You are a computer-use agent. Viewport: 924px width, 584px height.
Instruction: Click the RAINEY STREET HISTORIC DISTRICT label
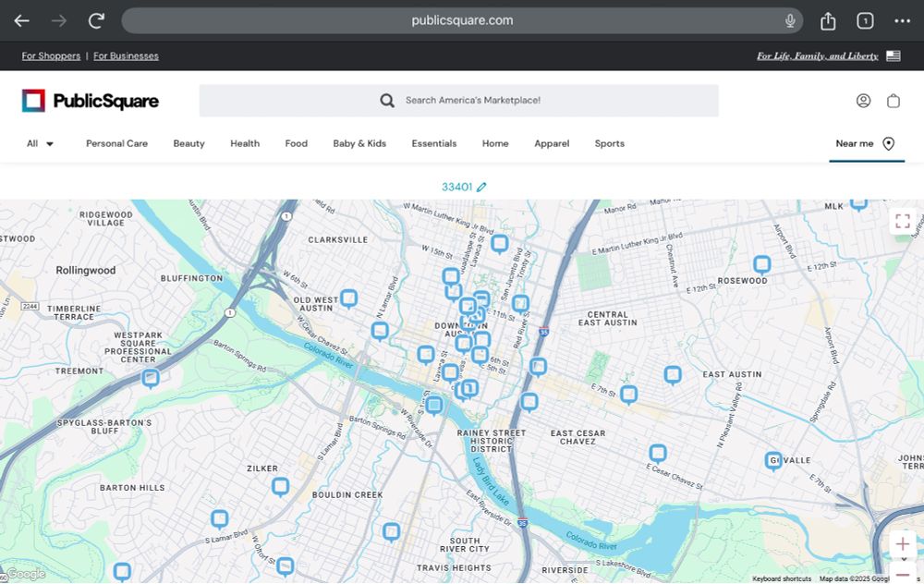click(x=492, y=441)
